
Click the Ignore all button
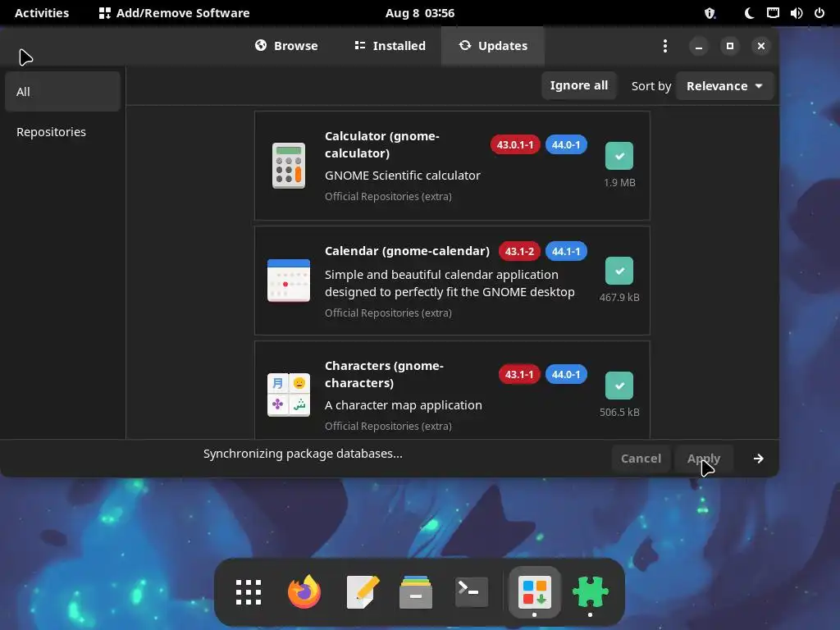(x=578, y=85)
